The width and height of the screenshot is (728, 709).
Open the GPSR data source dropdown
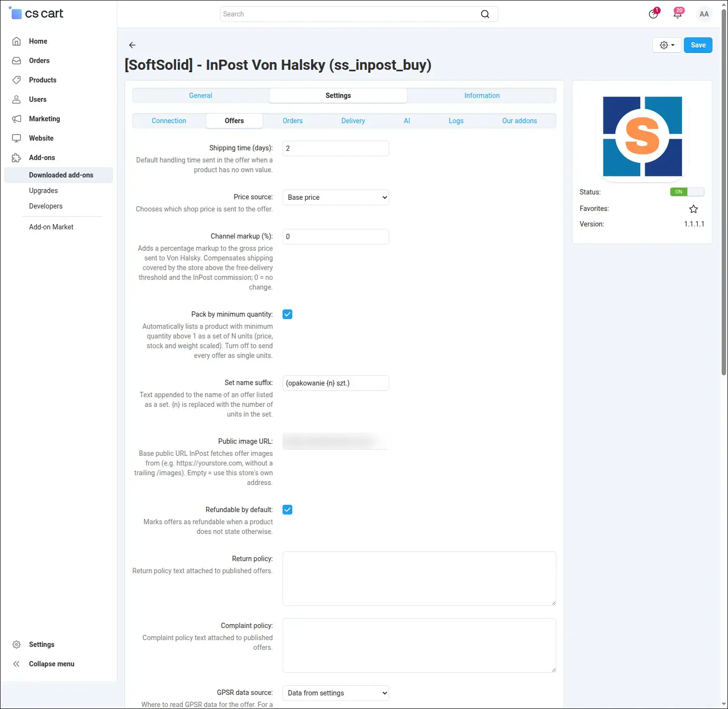[336, 693]
